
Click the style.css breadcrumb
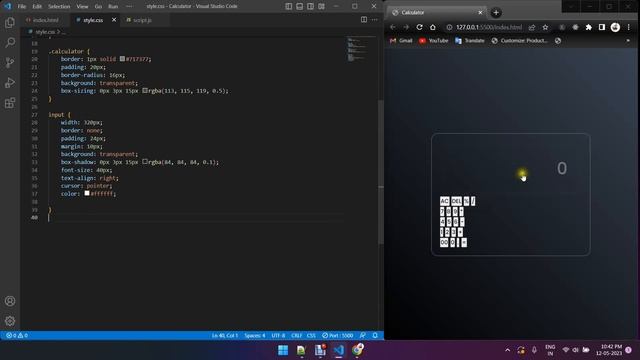tap(44, 32)
